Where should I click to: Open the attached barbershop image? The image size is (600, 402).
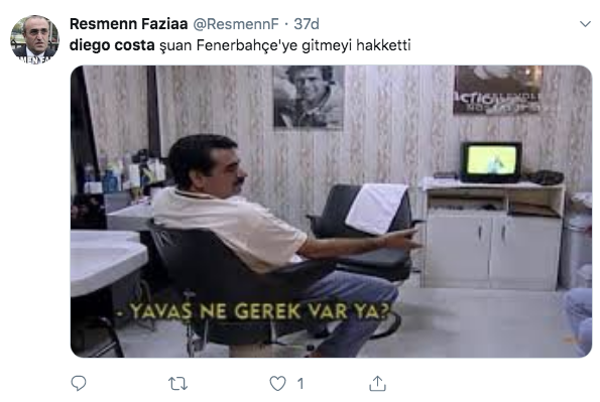click(x=331, y=212)
